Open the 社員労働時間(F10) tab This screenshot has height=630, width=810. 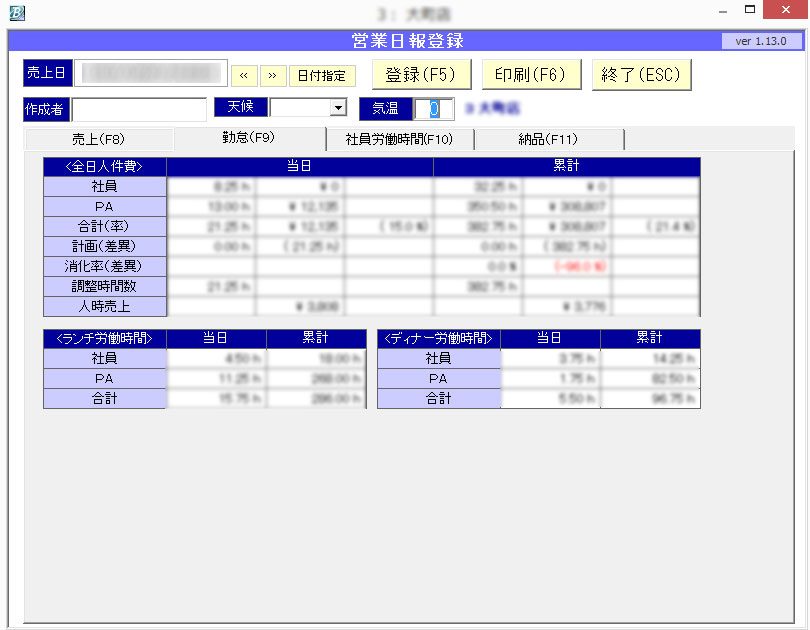(x=399, y=140)
